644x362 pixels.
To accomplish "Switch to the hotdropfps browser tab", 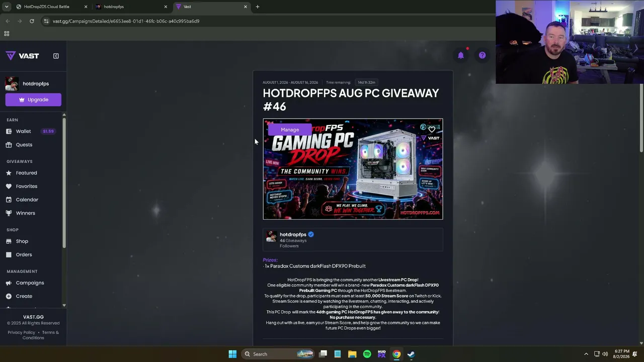I will click(x=131, y=7).
